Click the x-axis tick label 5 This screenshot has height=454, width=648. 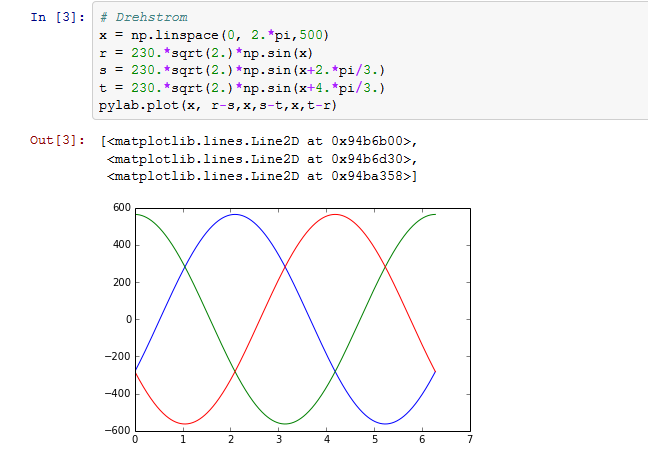coord(375,440)
